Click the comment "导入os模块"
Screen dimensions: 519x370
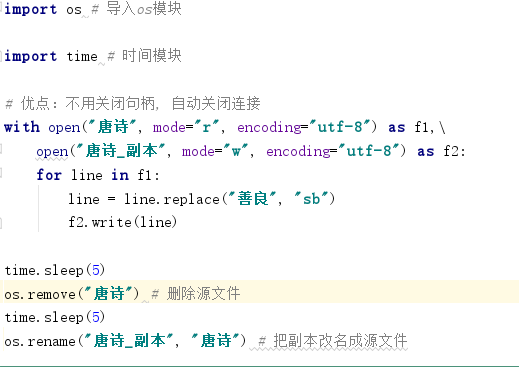pyautogui.click(x=144, y=9)
